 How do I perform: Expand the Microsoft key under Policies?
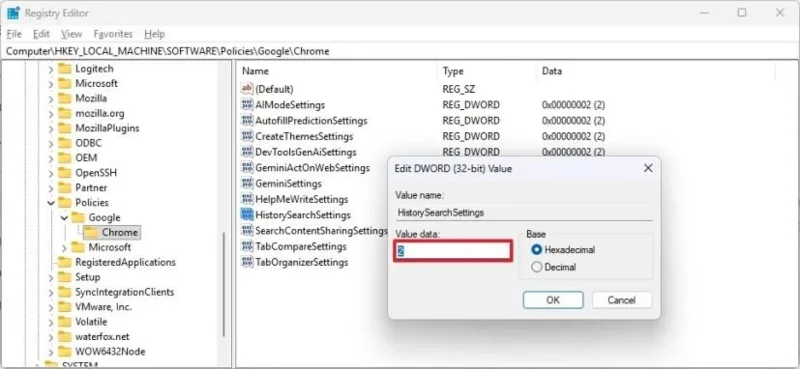point(64,248)
